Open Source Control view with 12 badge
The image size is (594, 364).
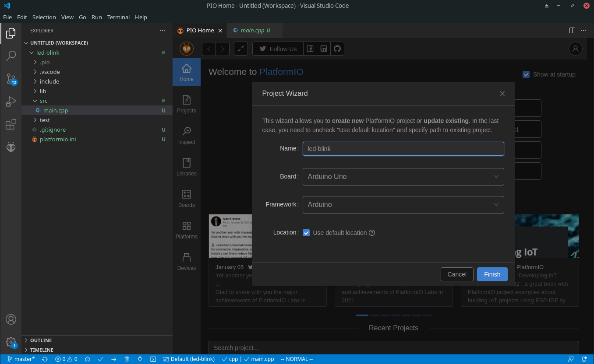[x=11, y=79]
